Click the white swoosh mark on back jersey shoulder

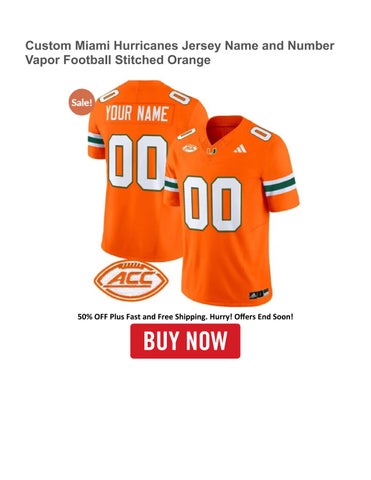click(186, 133)
